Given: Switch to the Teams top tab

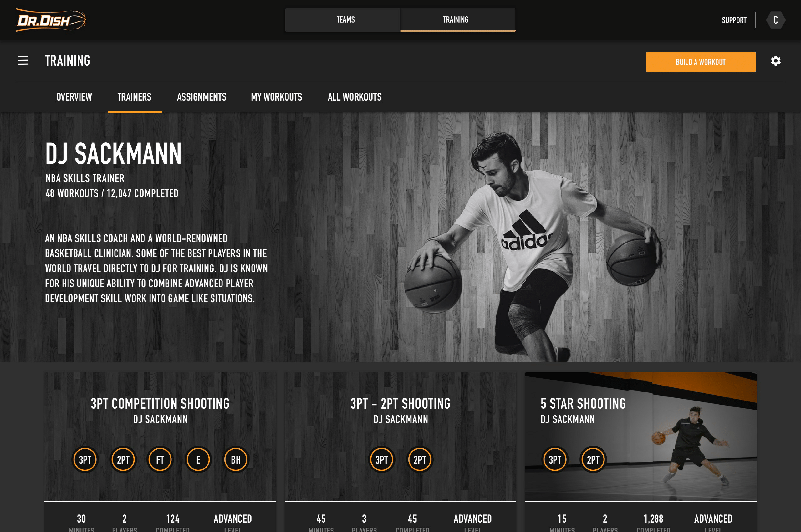Looking at the screenshot, I should click(x=343, y=20).
